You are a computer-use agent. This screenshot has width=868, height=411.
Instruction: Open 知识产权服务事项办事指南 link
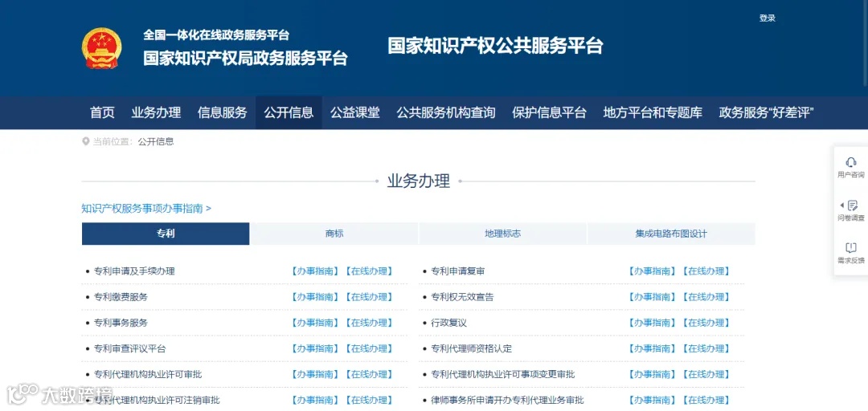[146, 209]
